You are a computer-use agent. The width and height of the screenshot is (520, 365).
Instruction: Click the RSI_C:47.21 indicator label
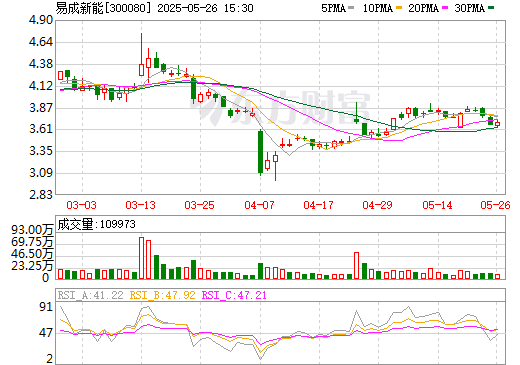click(234, 295)
